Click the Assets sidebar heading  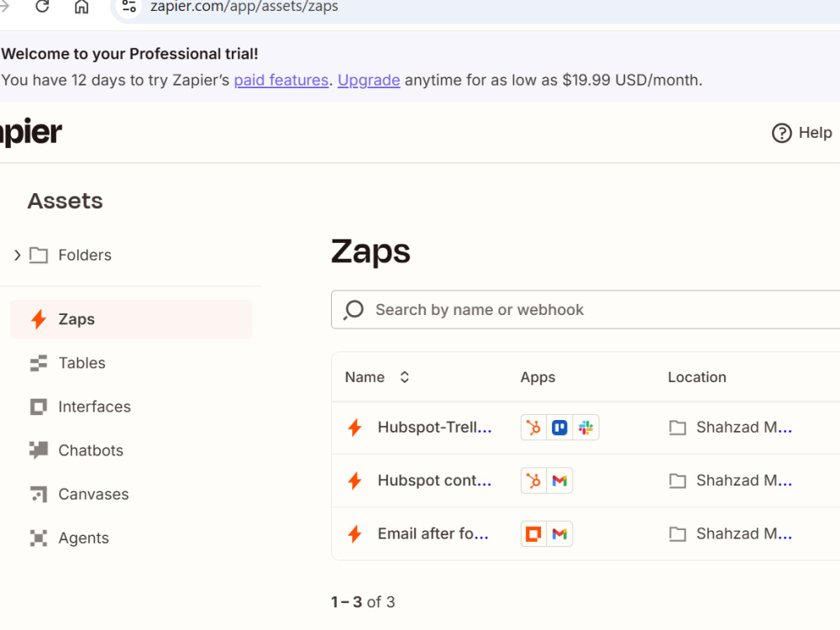65,201
